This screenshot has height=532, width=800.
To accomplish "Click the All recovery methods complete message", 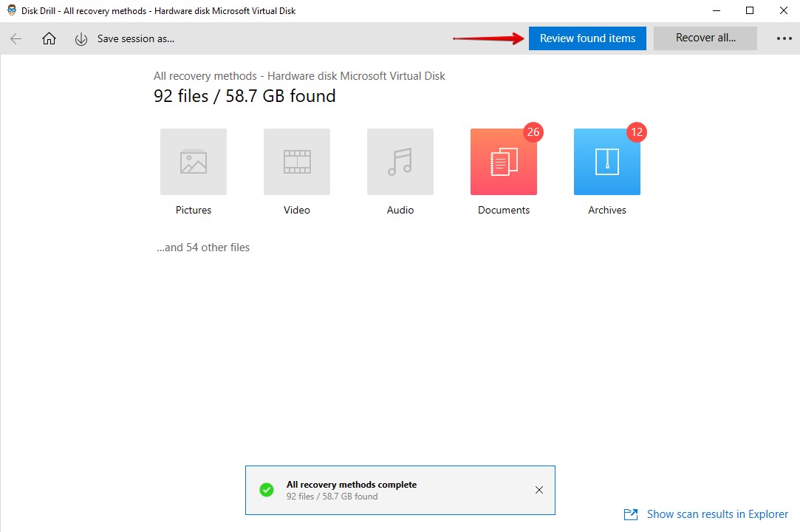I will tap(352, 485).
